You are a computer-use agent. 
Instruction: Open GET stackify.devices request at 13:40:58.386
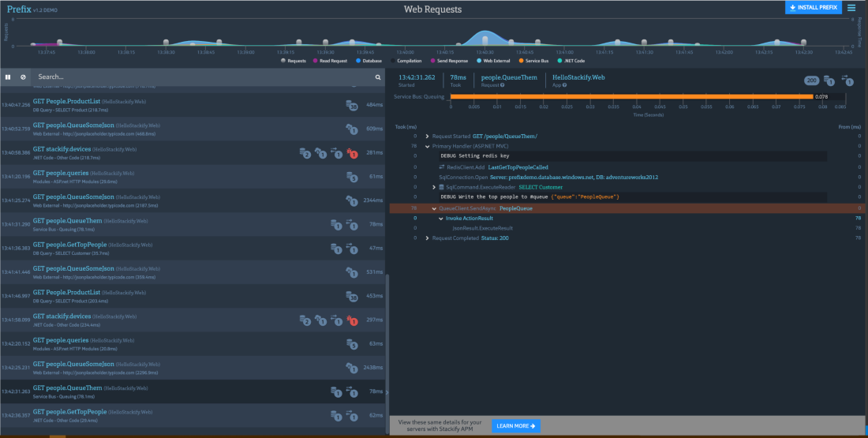pos(193,153)
